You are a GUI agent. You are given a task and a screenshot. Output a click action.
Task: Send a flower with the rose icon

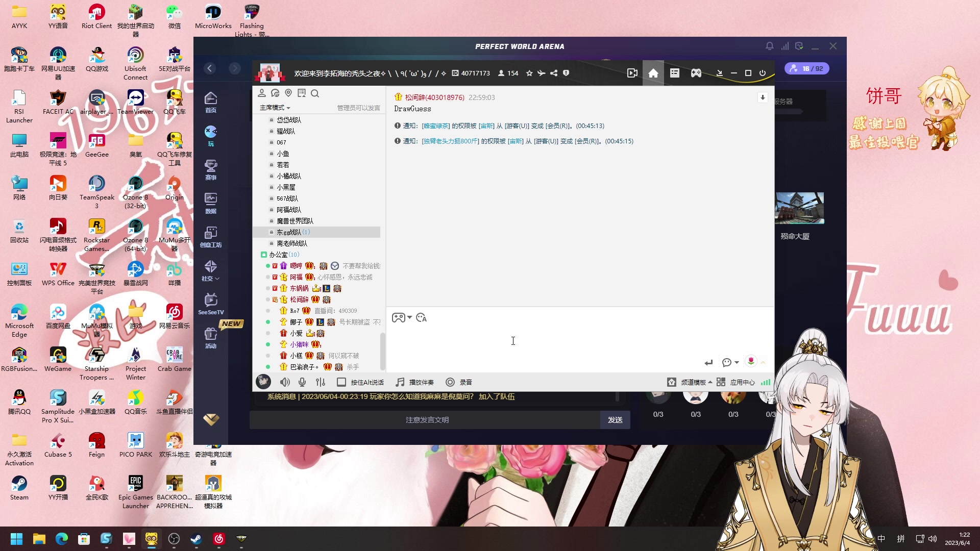click(x=751, y=361)
